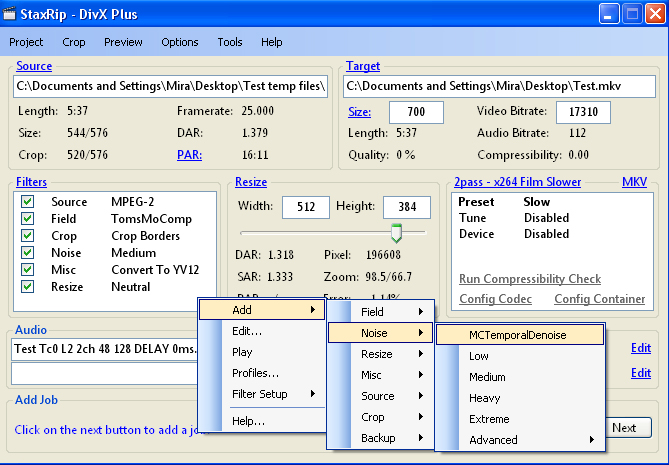Expand the Misc submenu entry
Screen dimensions: 669x465
point(381,375)
